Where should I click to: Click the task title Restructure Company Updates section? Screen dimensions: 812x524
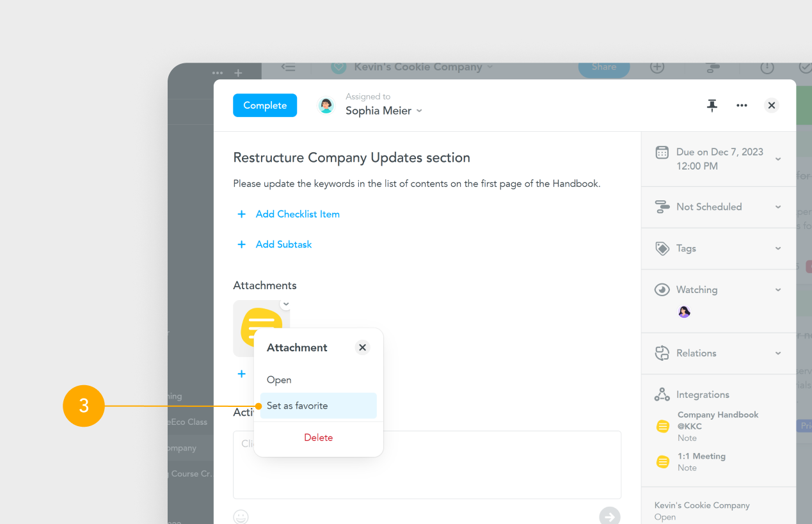351,157
